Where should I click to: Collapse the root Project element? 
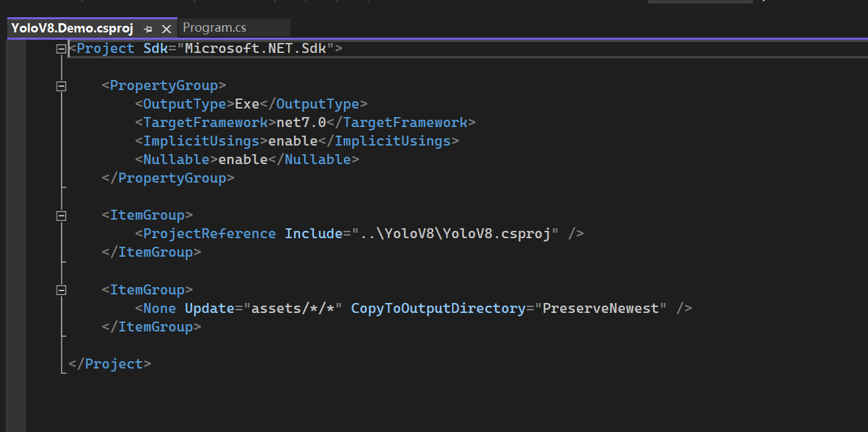tap(62, 48)
